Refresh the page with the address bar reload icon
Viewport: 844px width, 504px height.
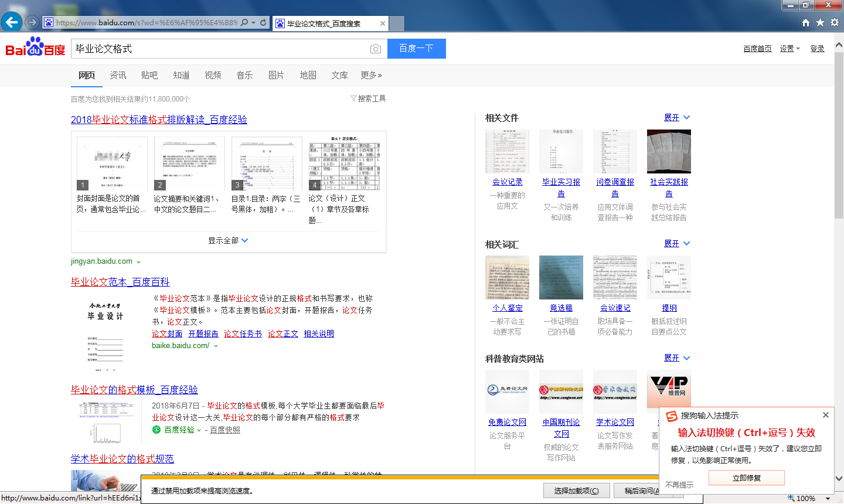[x=263, y=22]
